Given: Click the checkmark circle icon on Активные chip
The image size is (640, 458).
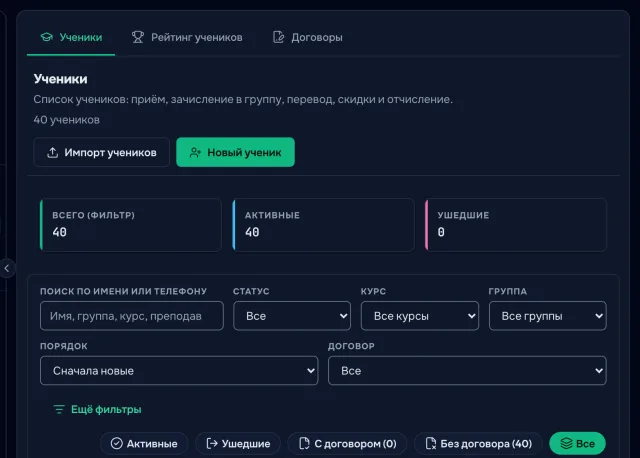Looking at the screenshot, I should point(117,444).
